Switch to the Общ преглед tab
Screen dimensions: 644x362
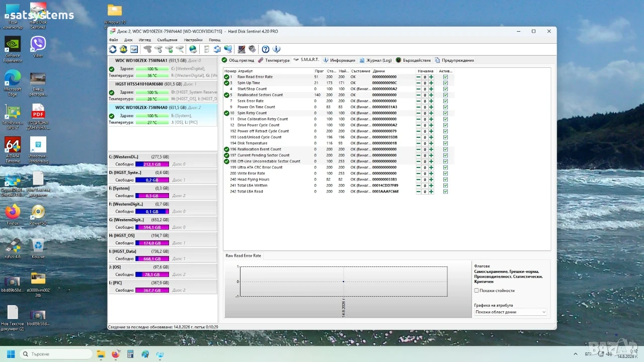(x=238, y=60)
